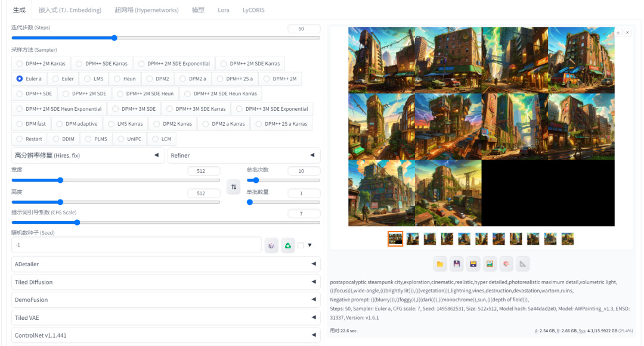The height and width of the screenshot is (346, 644).
Task: Swap width and height with the arrows button
Action: [233, 187]
